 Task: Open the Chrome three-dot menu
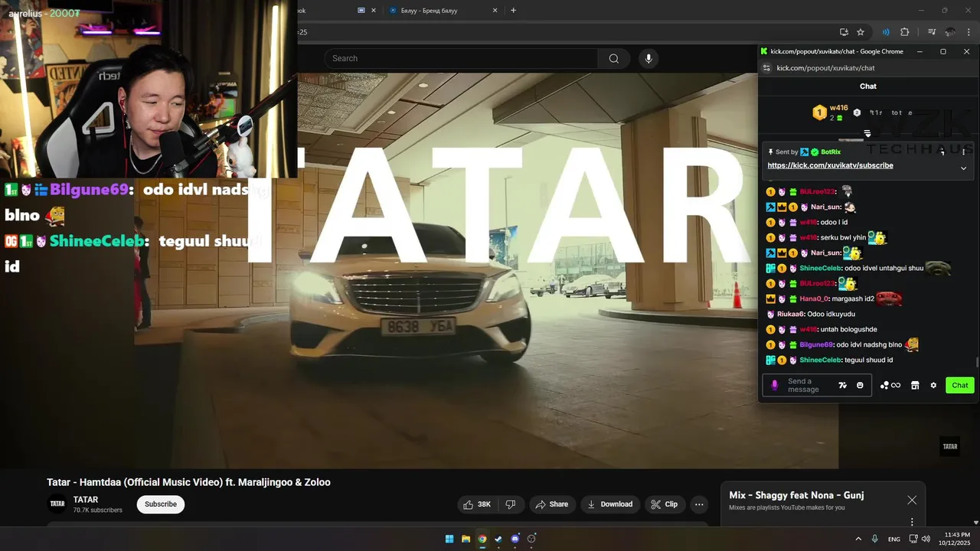969,32
